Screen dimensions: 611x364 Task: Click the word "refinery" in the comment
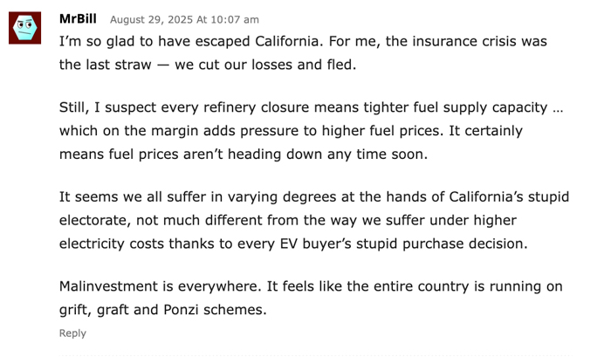coord(257,108)
